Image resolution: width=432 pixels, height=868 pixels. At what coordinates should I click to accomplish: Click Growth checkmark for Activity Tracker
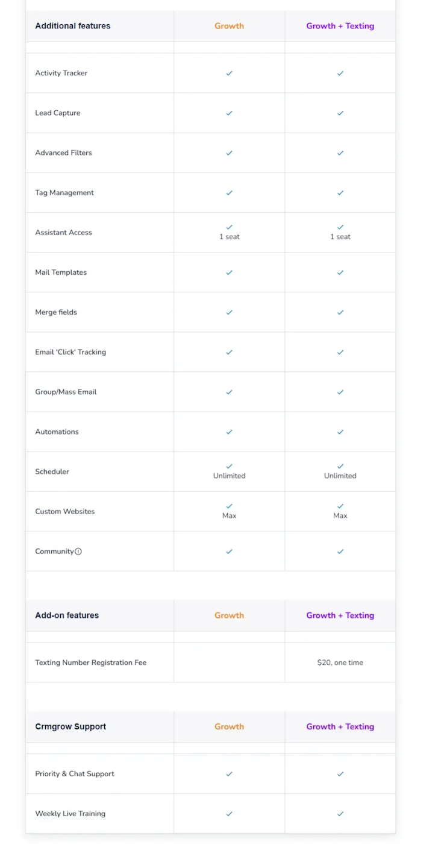coord(229,74)
